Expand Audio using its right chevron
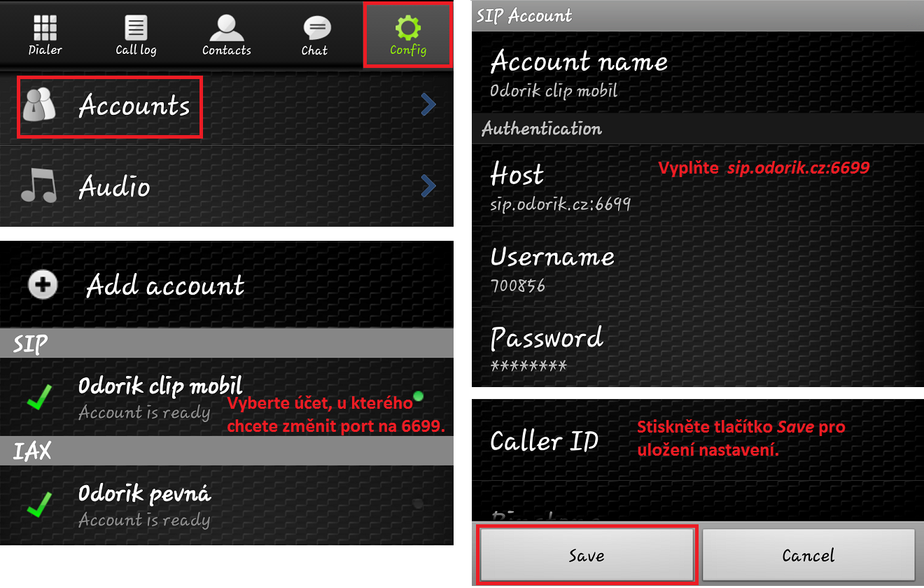Viewport: 924px width, 588px height. [428, 186]
